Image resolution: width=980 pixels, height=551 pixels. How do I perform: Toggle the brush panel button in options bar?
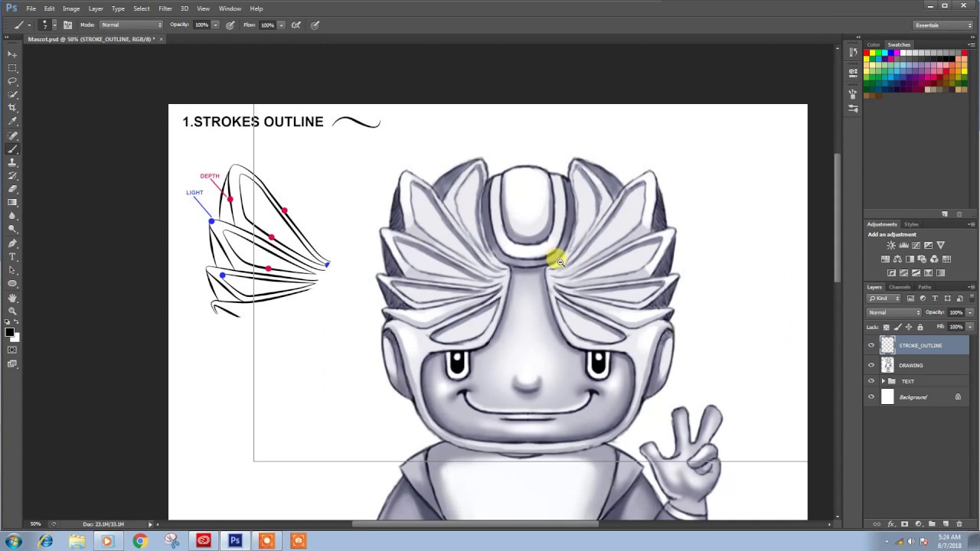(x=67, y=24)
